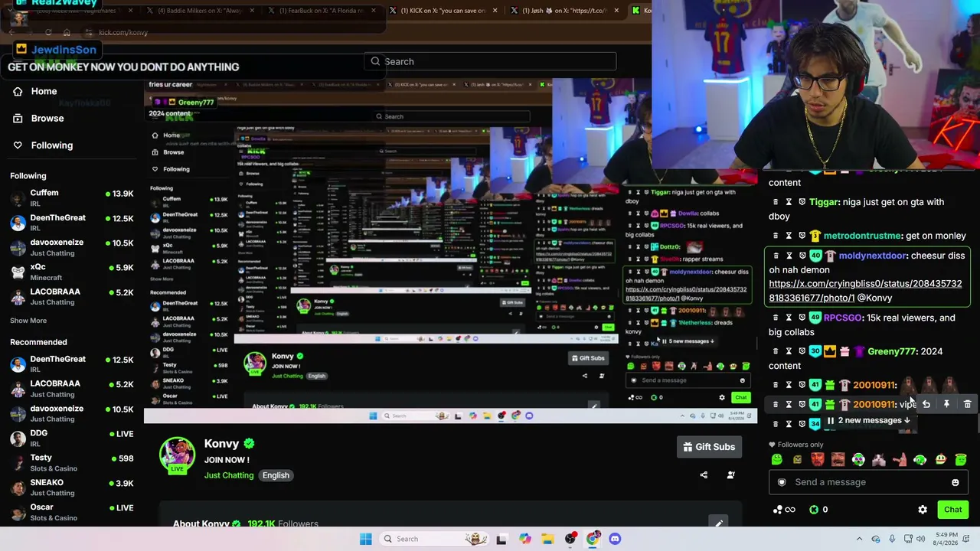
Task: Open the Just Chatting category link
Action: 229,475
